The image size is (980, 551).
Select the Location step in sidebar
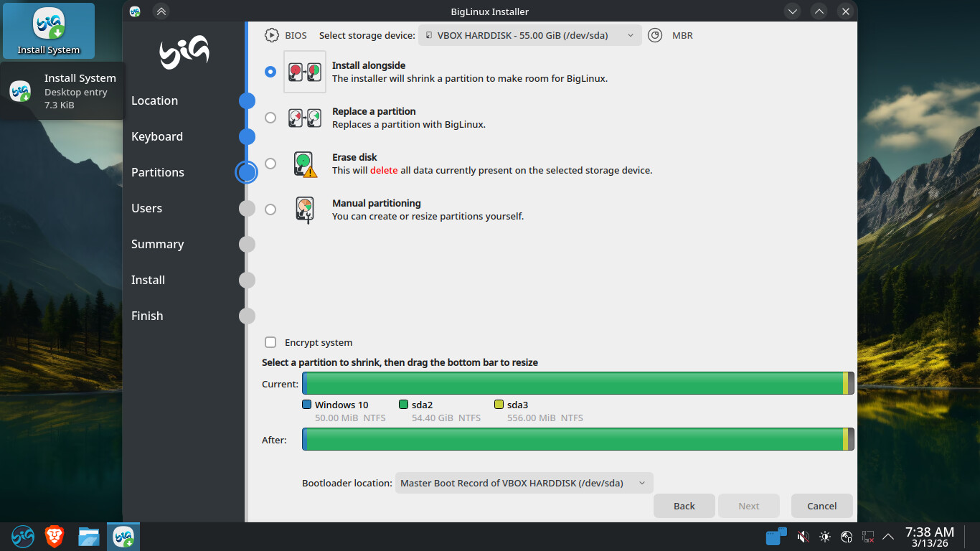coord(154,100)
